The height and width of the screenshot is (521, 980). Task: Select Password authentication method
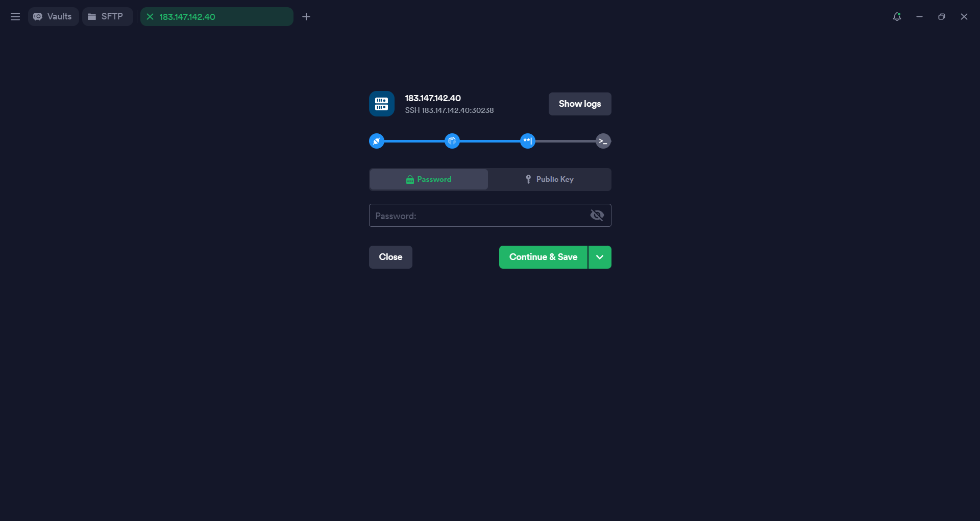429,179
